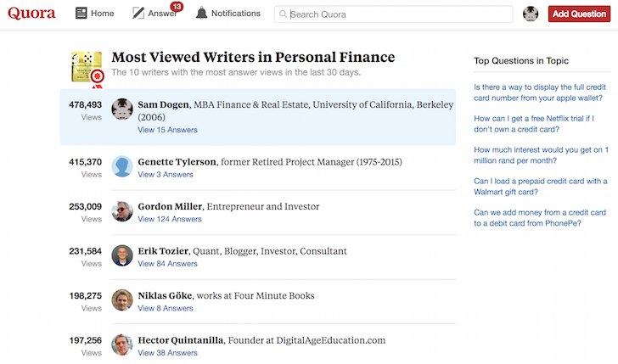Click the 13 badge on Answer
This screenshot has height=364, width=618.
177,7
